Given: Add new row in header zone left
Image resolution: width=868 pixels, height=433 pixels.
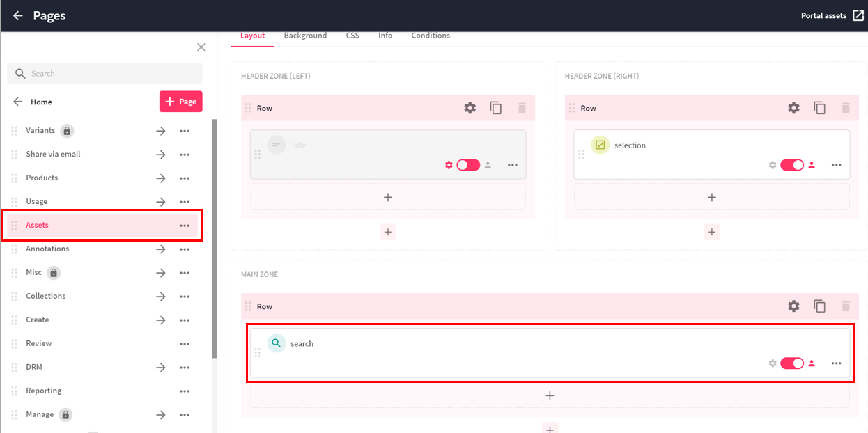Looking at the screenshot, I should [388, 232].
